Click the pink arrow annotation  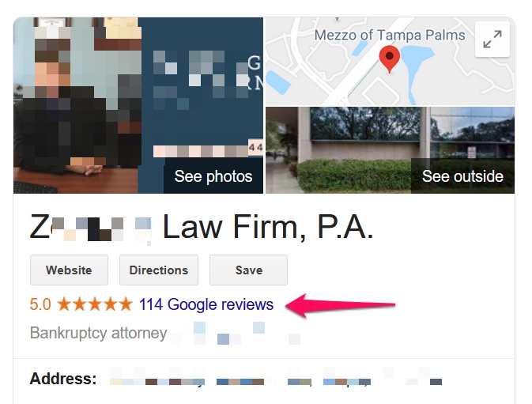[x=340, y=305]
